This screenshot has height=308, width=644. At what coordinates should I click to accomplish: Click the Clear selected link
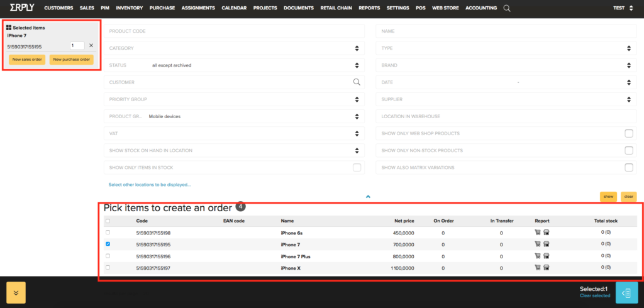[x=595, y=295]
